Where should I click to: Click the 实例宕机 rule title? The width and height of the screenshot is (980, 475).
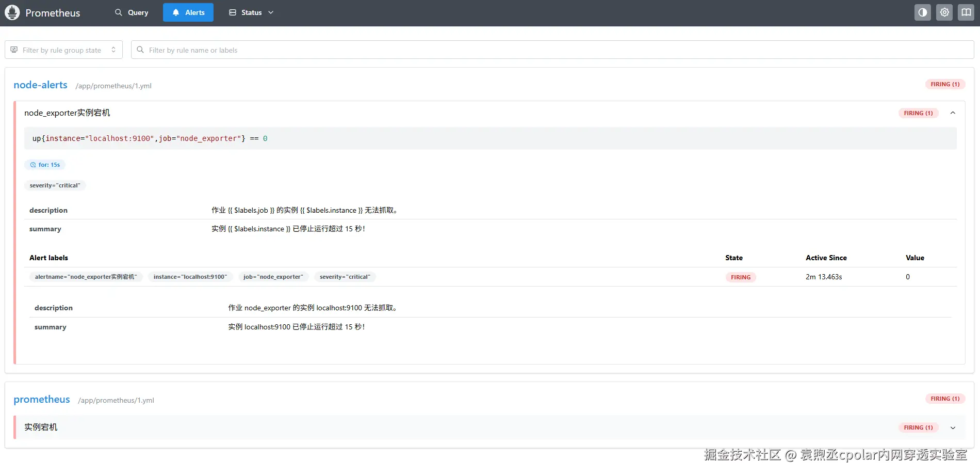[x=41, y=427]
